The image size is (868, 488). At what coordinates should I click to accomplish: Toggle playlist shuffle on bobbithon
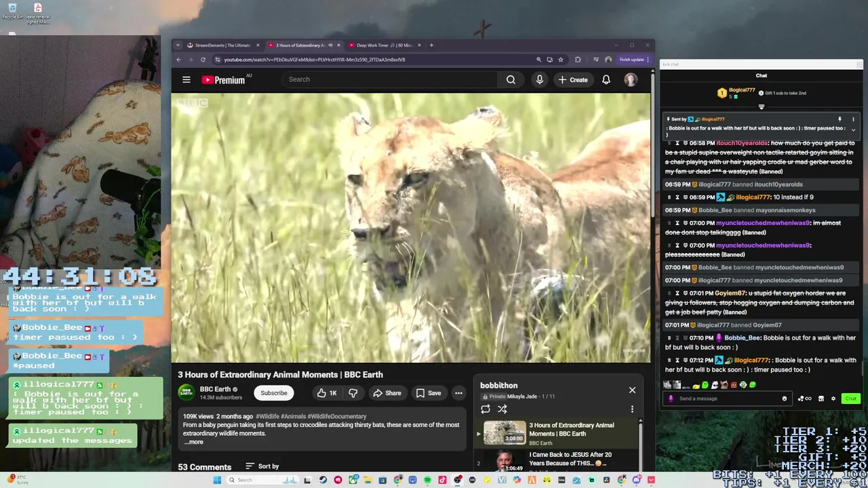pos(502,409)
